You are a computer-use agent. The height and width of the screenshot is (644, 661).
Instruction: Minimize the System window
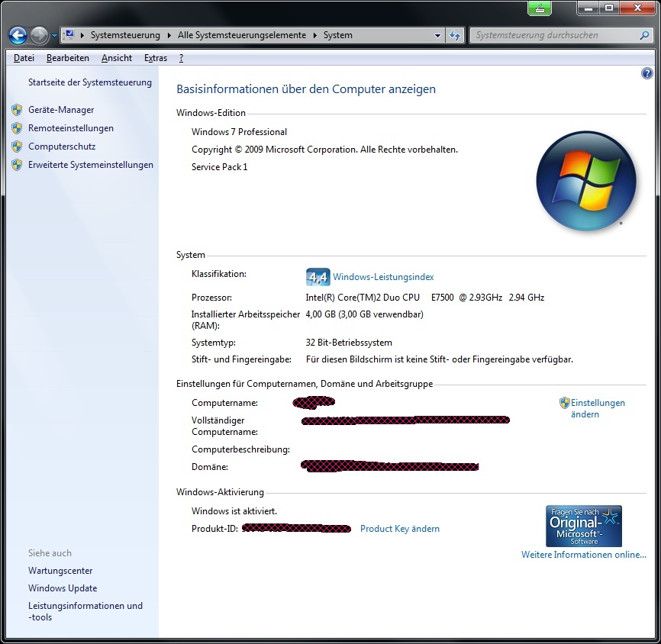click(x=588, y=8)
